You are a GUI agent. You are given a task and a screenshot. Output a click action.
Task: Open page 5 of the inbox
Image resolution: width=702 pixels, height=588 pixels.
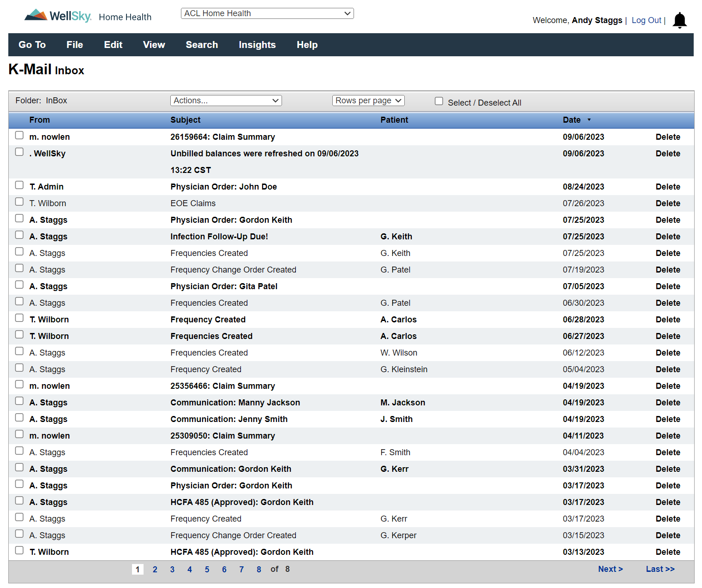(207, 569)
